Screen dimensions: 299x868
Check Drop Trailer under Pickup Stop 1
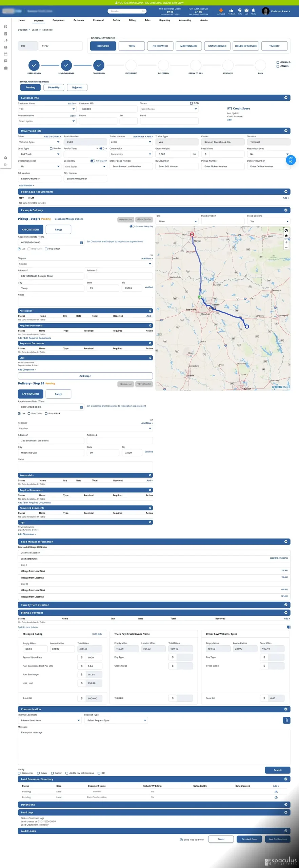tap(29, 249)
